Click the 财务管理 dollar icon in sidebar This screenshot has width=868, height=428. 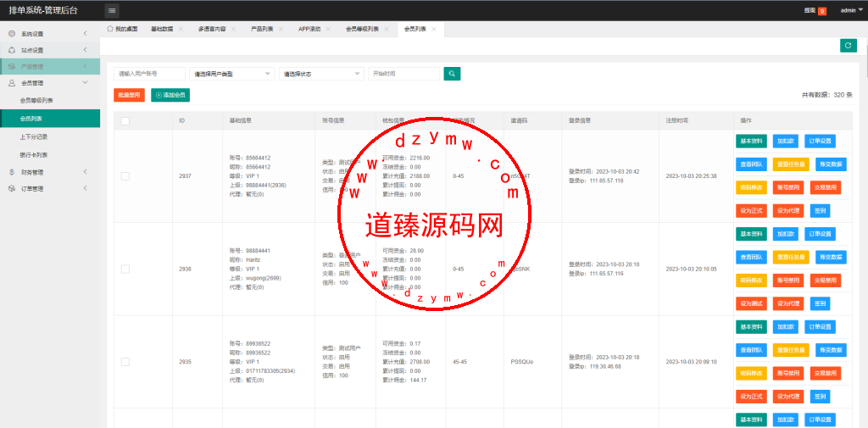click(12, 172)
